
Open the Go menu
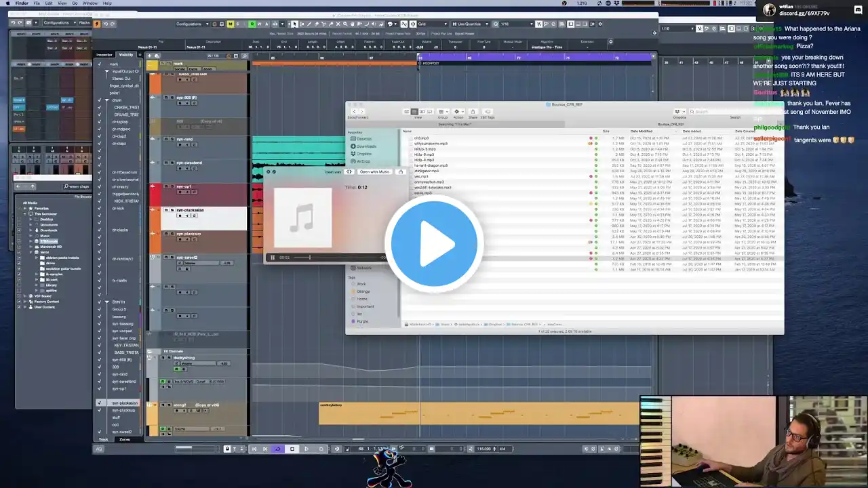[x=74, y=3]
